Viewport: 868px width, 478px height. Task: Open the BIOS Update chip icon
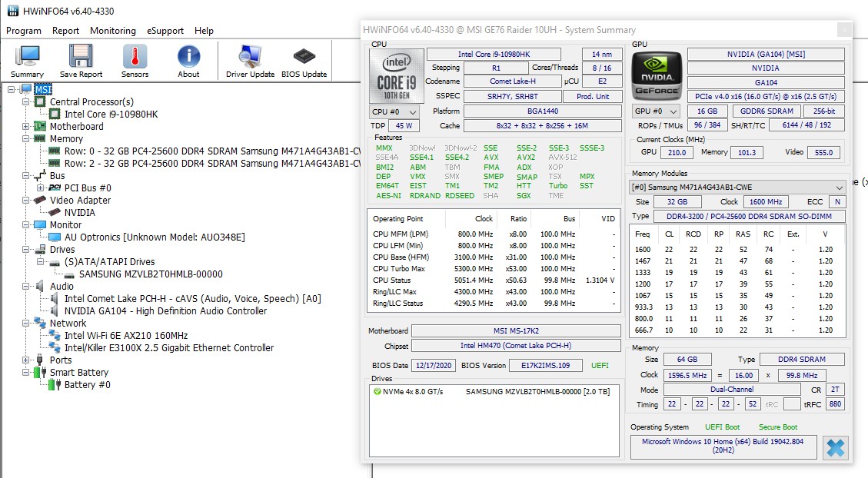pyautogui.click(x=304, y=61)
